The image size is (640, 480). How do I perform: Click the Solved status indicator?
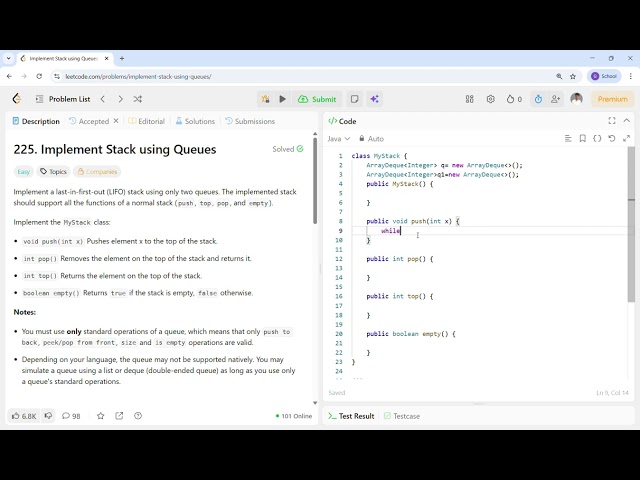click(x=288, y=149)
